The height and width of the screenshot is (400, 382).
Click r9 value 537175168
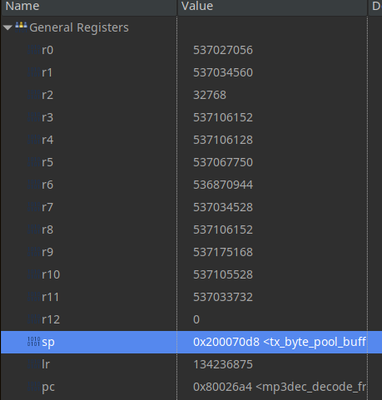pyautogui.click(x=223, y=252)
